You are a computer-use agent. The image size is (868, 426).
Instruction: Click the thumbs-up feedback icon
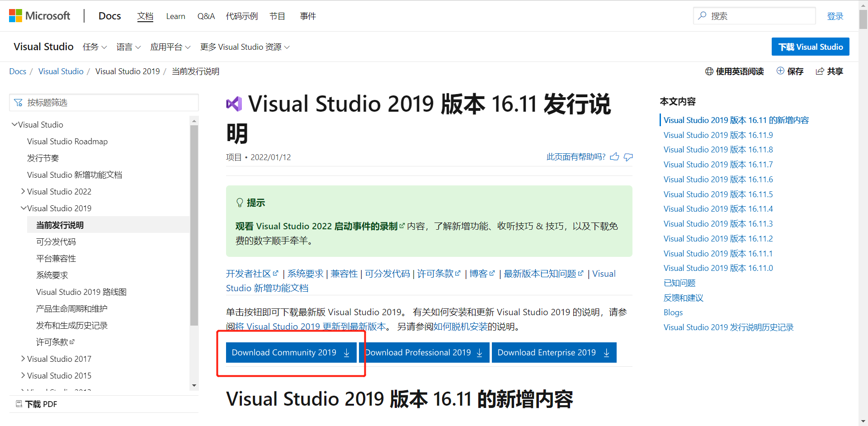[614, 157]
